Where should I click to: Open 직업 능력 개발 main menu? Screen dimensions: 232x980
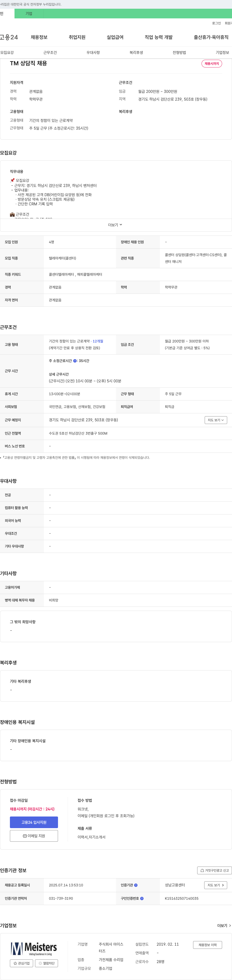coord(159,37)
